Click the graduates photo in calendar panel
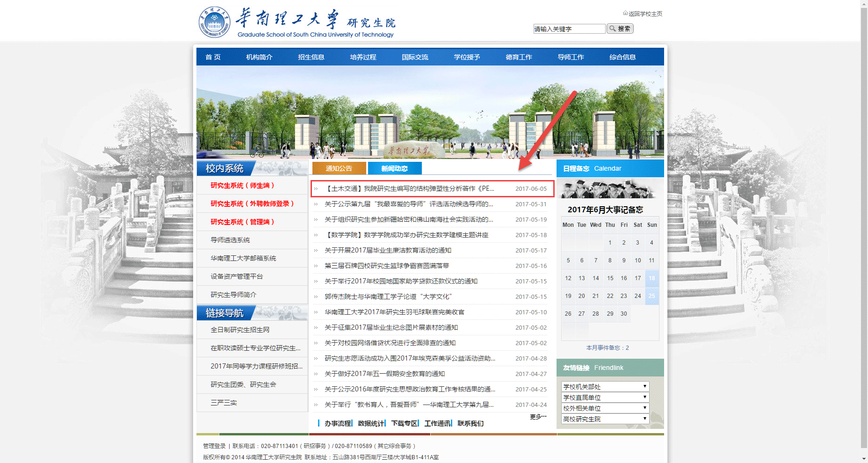Image resolution: width=868 pixels, height=463 pixels. click(608, 189)
